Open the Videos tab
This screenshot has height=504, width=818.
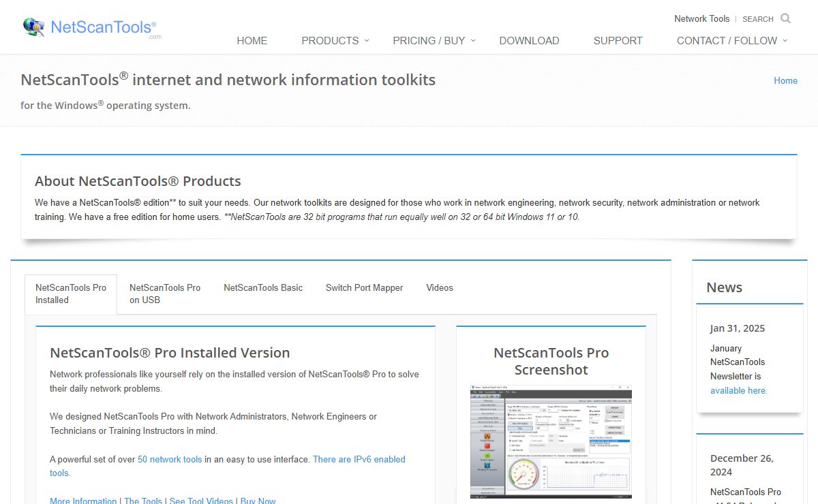point(440,288)
